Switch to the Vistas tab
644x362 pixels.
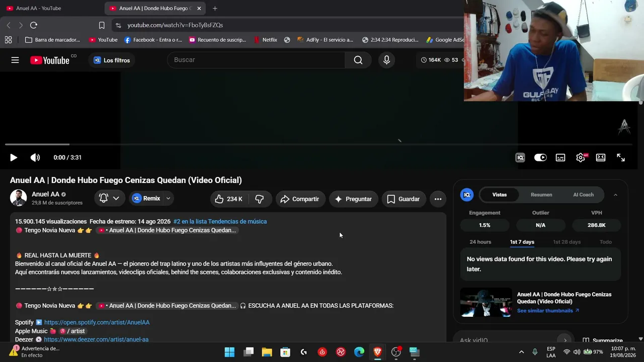tap(500, 195)
